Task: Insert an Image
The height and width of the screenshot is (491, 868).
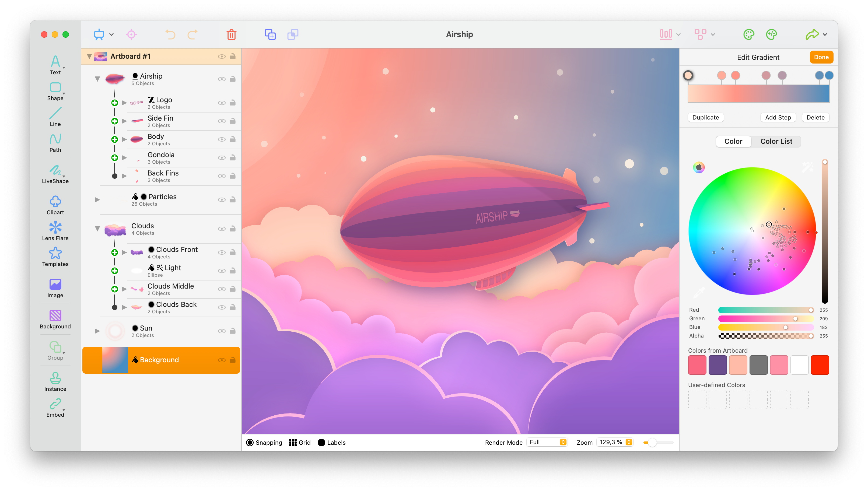Action: [x=55, y=288]
